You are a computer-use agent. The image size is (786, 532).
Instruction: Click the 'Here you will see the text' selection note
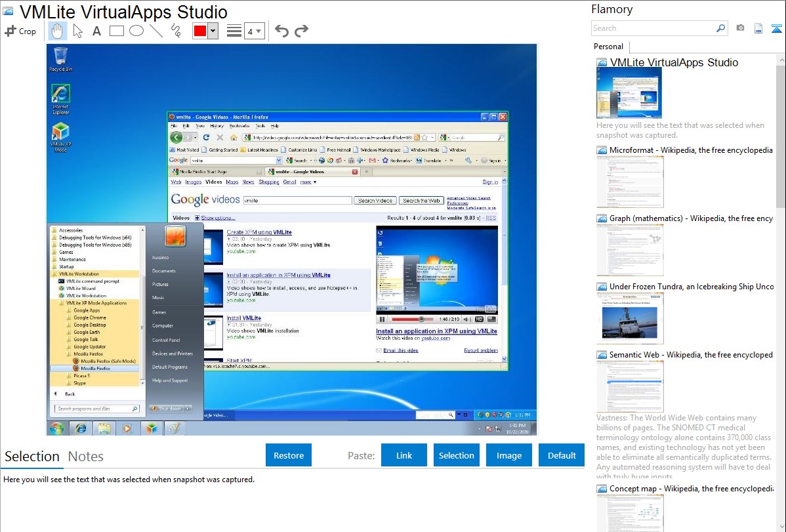[129, 480]
